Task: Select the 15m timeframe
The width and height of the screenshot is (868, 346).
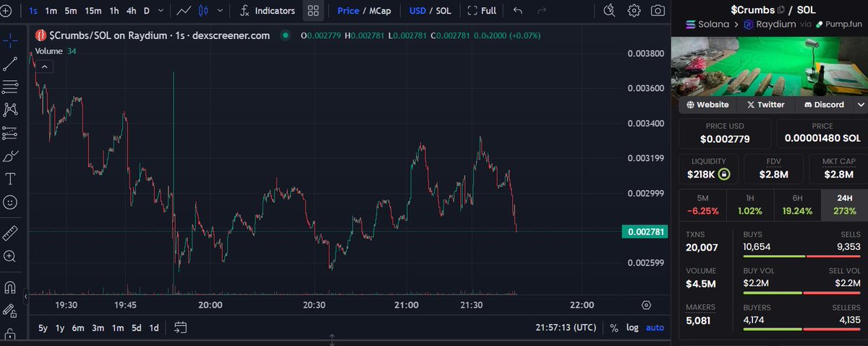Action: tap(93, 11)
